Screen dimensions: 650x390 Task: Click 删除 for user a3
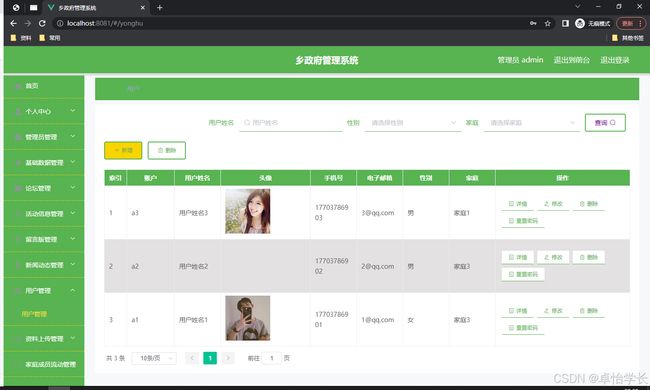tap(589, 204)
